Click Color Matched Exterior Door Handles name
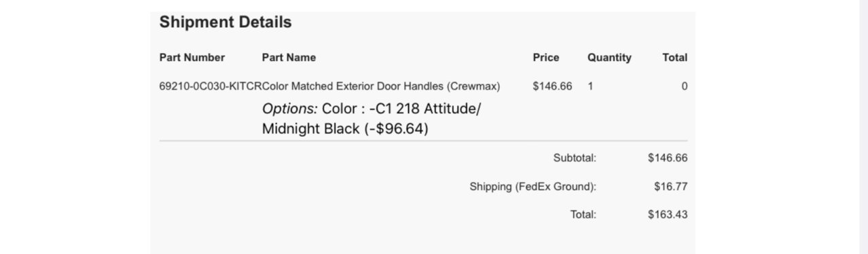The height and width of the screenshot is (254, 868). (x=381, y=86)
